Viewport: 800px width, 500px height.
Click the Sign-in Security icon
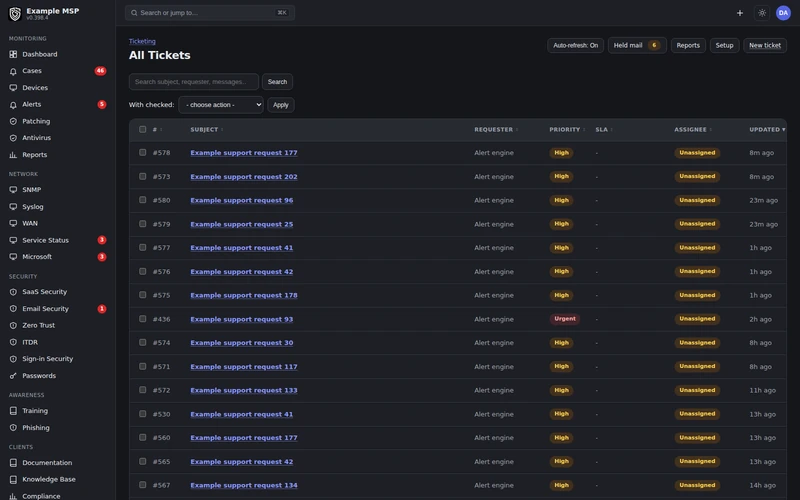(13, 359)
